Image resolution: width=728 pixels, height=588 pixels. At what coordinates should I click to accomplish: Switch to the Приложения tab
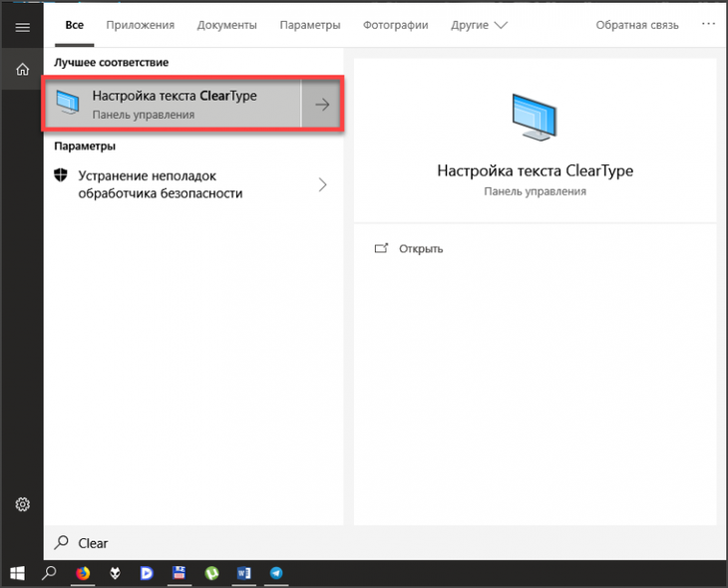coord(141,25)
